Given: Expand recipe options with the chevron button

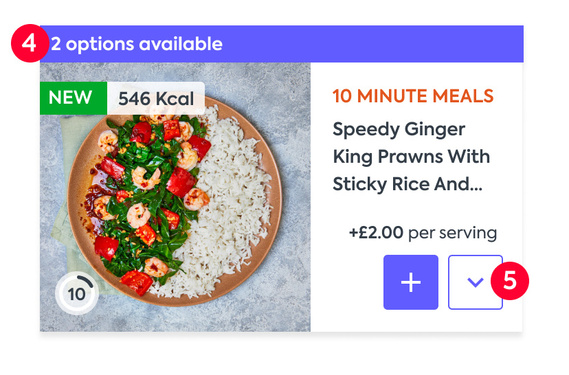Looking at the screenshot, I should coord(475,282).
